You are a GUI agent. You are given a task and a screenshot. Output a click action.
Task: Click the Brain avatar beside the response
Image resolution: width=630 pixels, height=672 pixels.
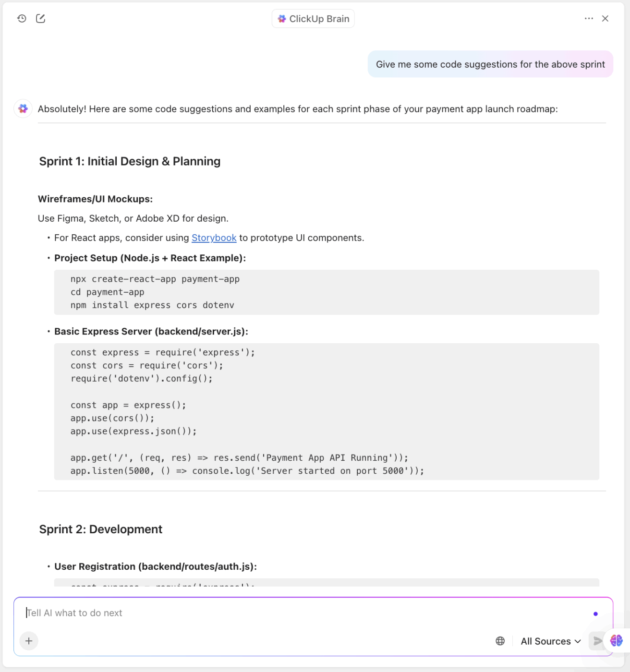pyautogui.click(x=23, y=109)
